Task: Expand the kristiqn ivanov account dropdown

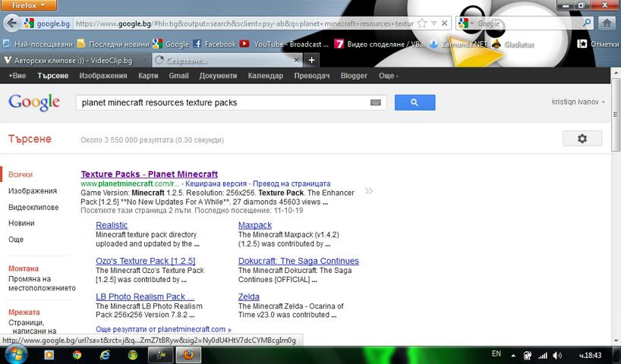Action: tap(580, 102)
